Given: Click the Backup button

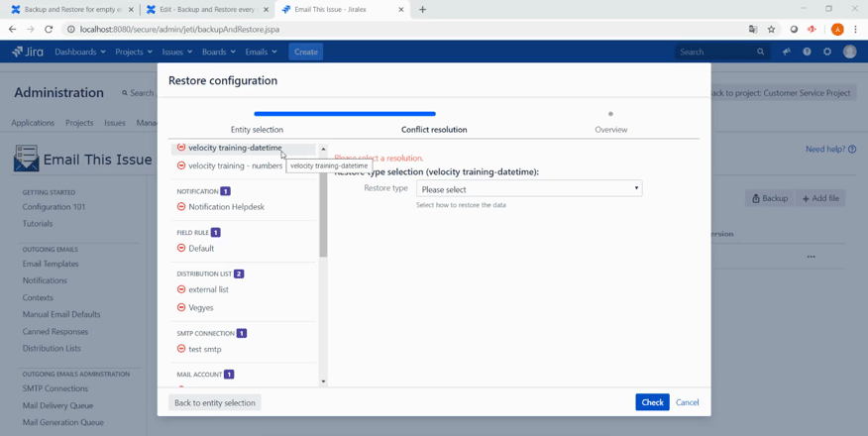Looking at the screenshot, I should (770, 198).
